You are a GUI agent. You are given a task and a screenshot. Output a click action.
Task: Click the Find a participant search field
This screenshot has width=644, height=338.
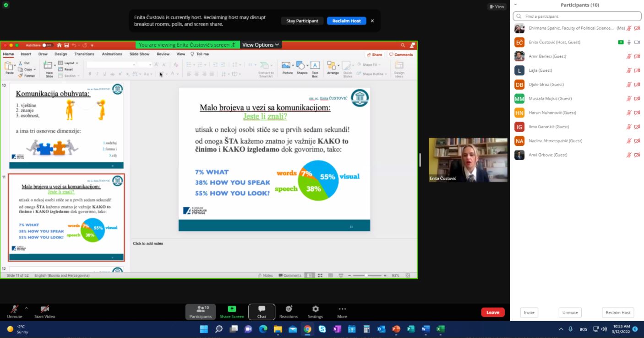click(x=576, y=16)
